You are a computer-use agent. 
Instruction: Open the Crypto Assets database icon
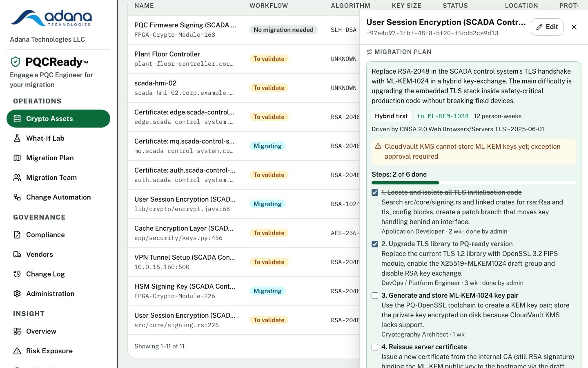click(17, 119)
